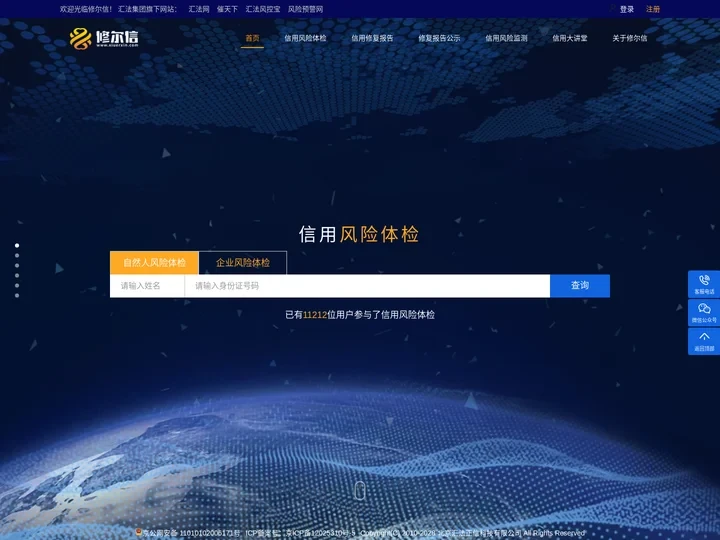
Task: Click the mouse scroll indicator icon
Action: [x=360, y=490]
